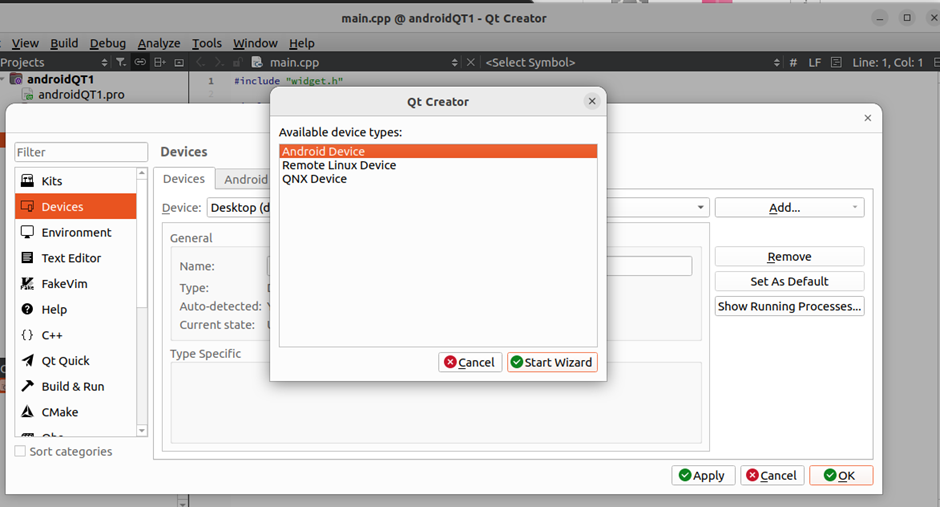Select Remote Linux Device type

click(438, 165)
